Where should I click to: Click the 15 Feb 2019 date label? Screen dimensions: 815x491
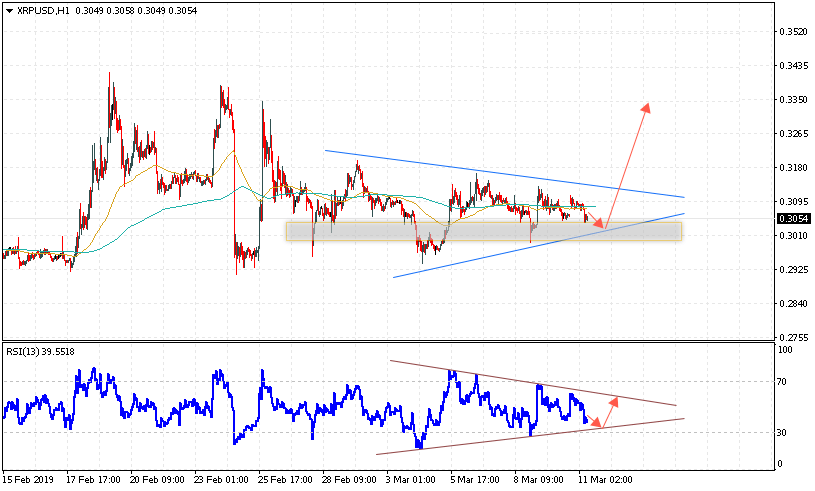30,478
